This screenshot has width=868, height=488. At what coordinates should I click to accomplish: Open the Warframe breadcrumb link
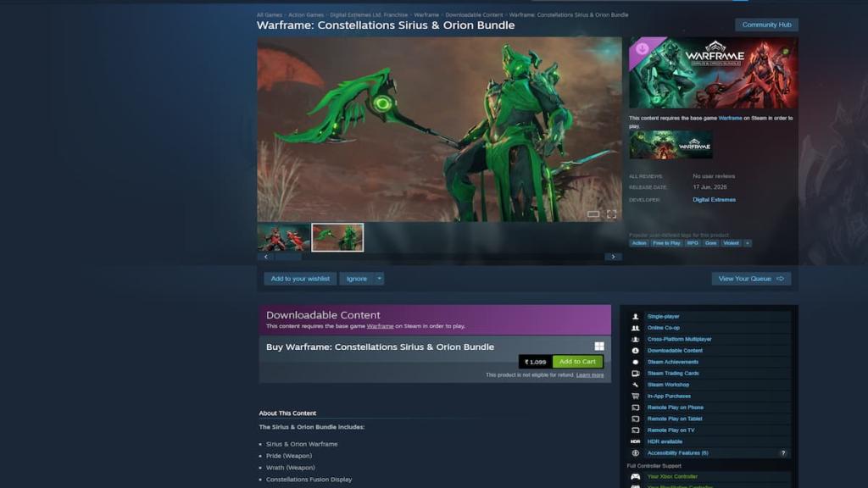point(426,15)
